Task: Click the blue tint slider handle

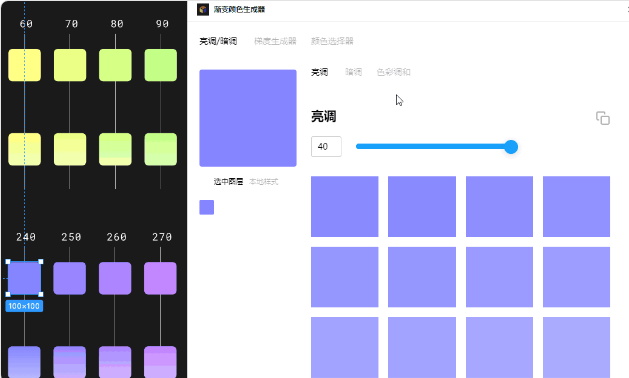Action: click(511, 147)
